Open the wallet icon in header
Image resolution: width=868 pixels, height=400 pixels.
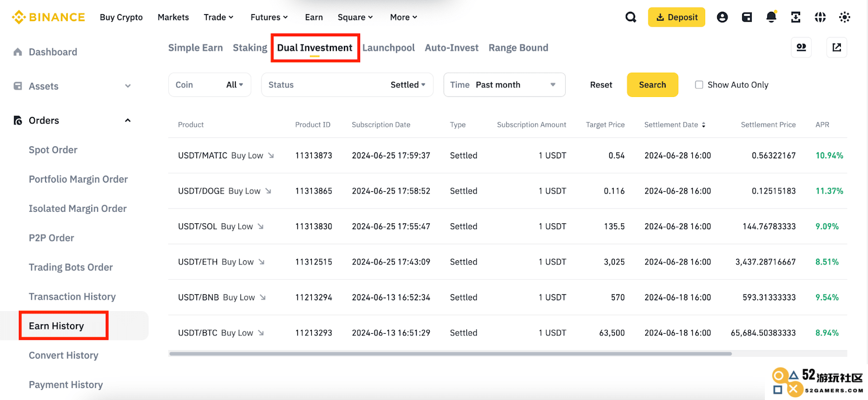click(x=747, y=17)
